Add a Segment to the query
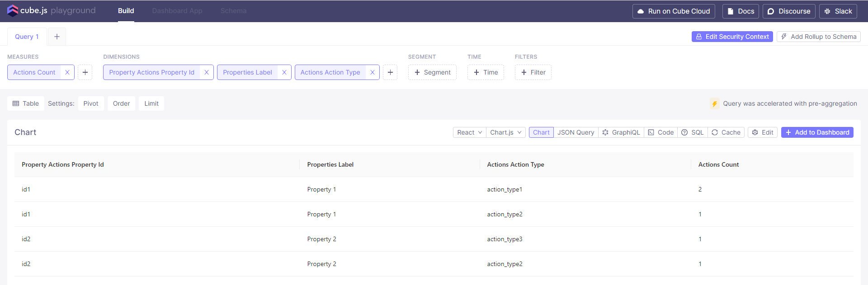The height and width of the screenshot is (285, 868). point(432,72)
